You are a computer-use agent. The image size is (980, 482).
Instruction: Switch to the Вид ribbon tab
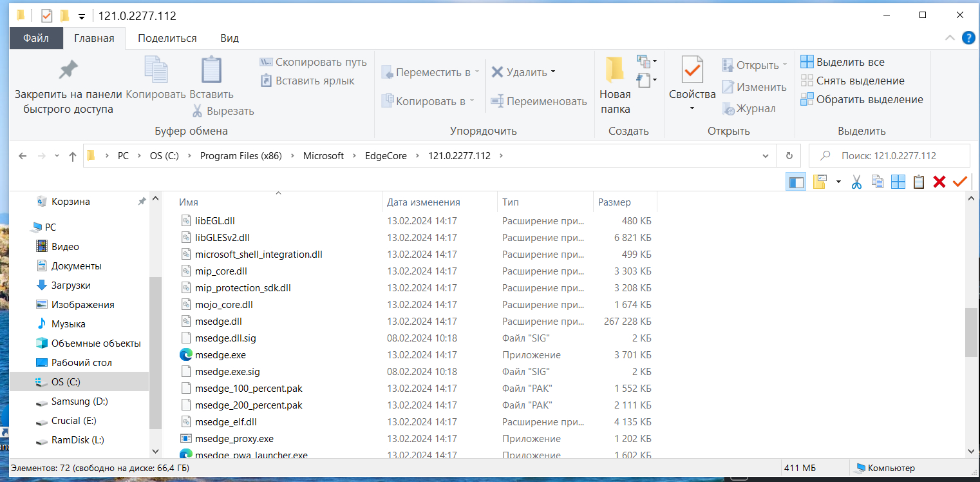point(230,38)
